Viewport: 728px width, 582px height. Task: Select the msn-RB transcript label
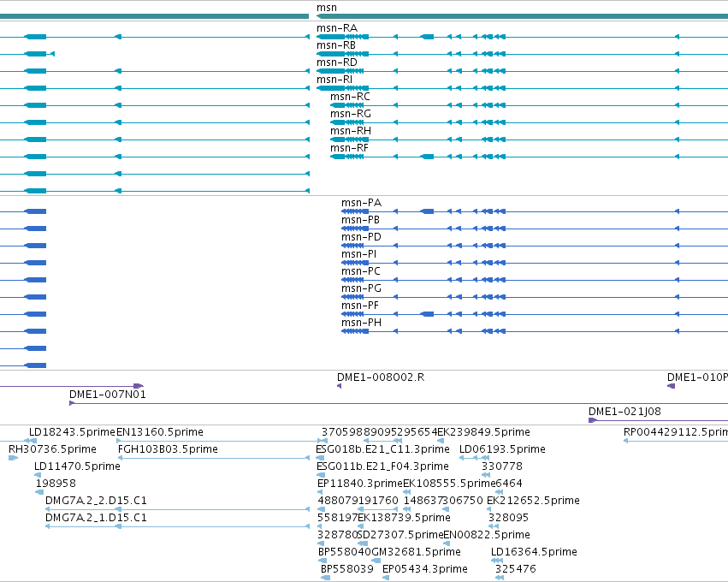(x=336, y=45)
